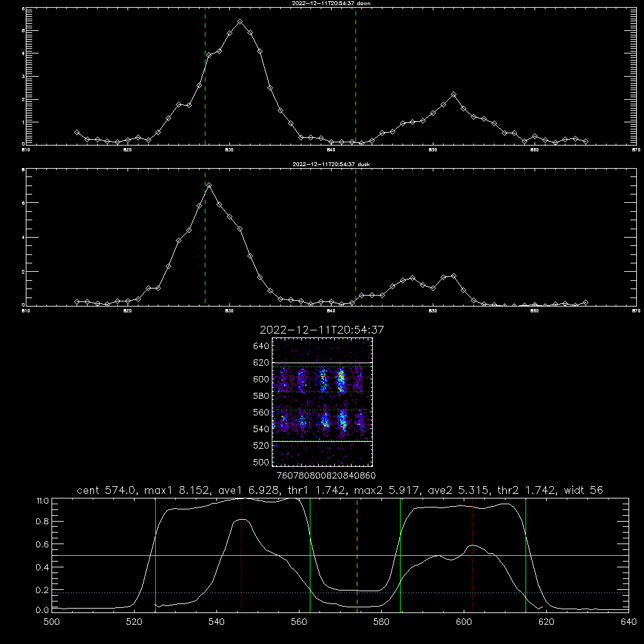Click the secondary peak diamond near 852 on dawn curve
Viewport: 644px width, 644px height.
453,95
